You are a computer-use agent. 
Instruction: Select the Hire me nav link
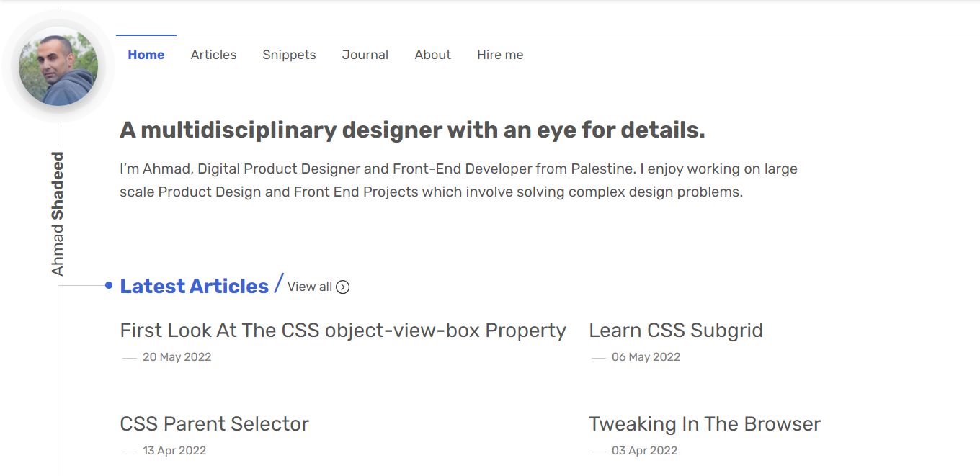click(500, 55)
